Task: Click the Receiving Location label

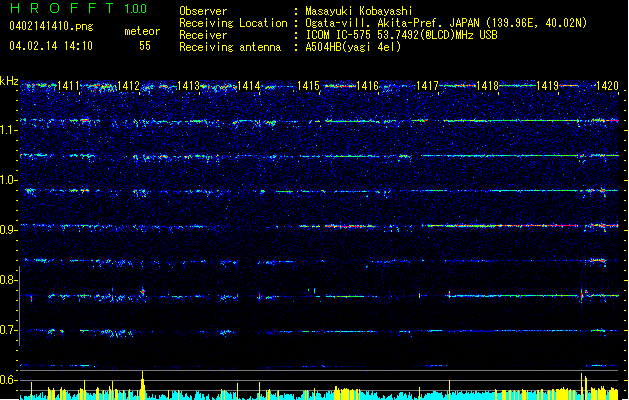Action: pos(233,23)
